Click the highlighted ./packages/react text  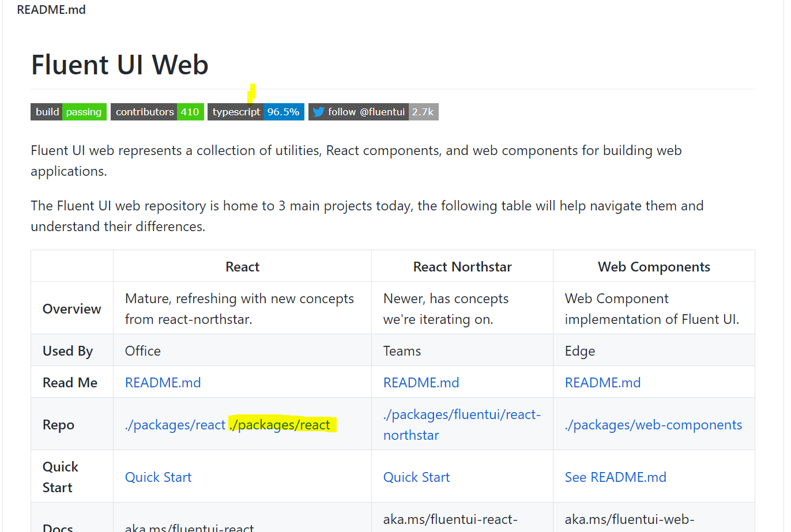pos(281,425)
